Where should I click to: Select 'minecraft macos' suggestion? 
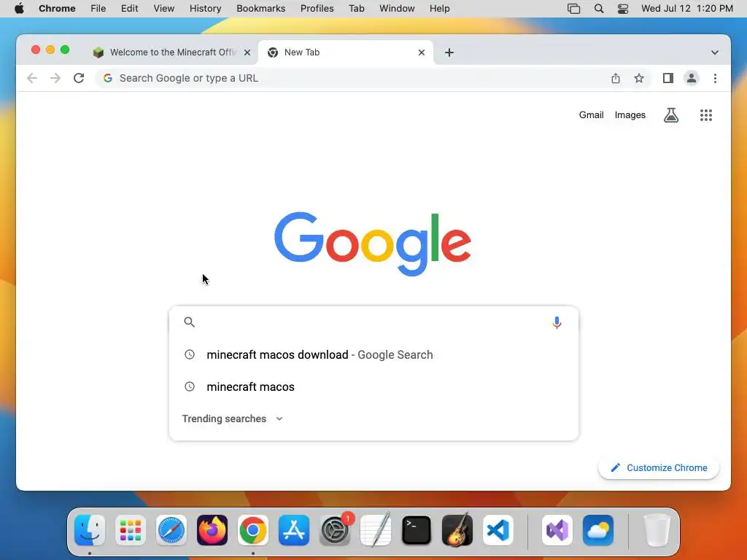(373, 386)
